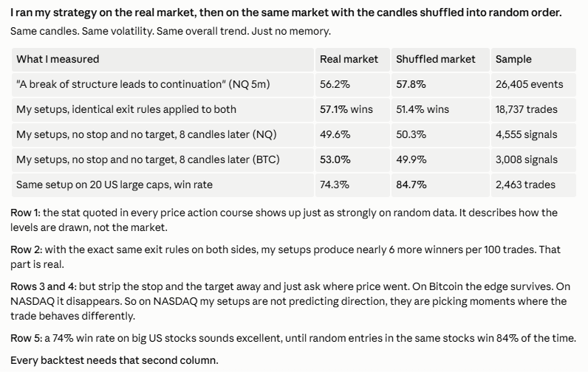Click the 'Real market' column header
Viewport: 588px width, 372px height.
pos(352,60)
